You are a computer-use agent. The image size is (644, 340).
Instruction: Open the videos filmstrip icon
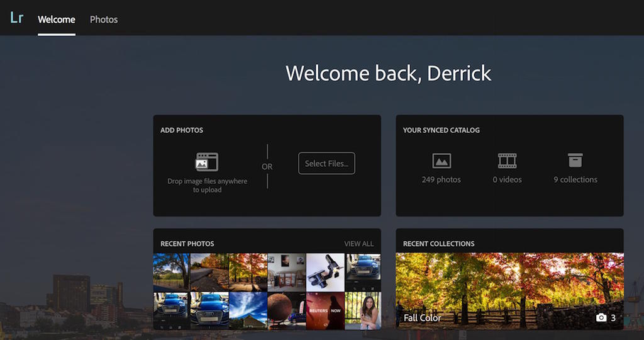coord(508,161)
